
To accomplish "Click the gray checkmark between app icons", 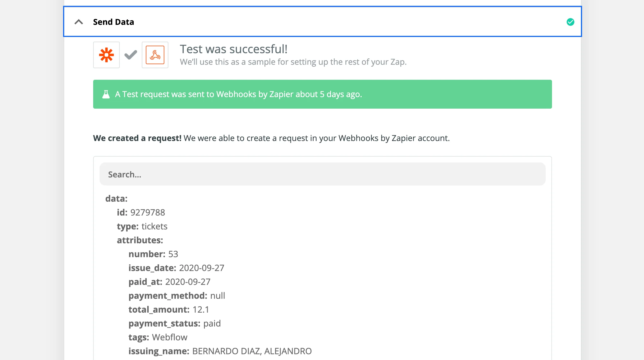I will (x=131, y=55).
